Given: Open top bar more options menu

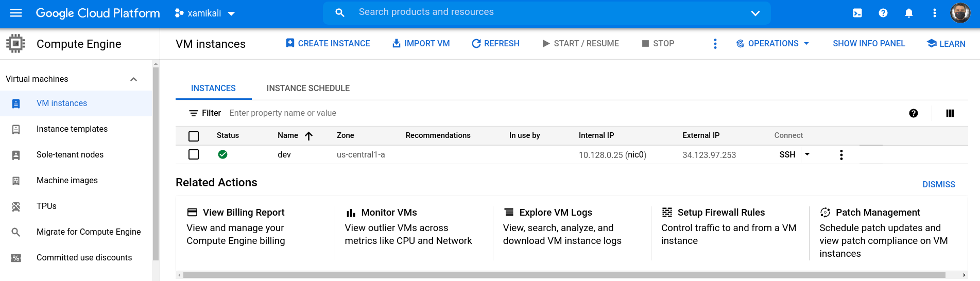Looking at the screenshot, I should tap(935, 13).
